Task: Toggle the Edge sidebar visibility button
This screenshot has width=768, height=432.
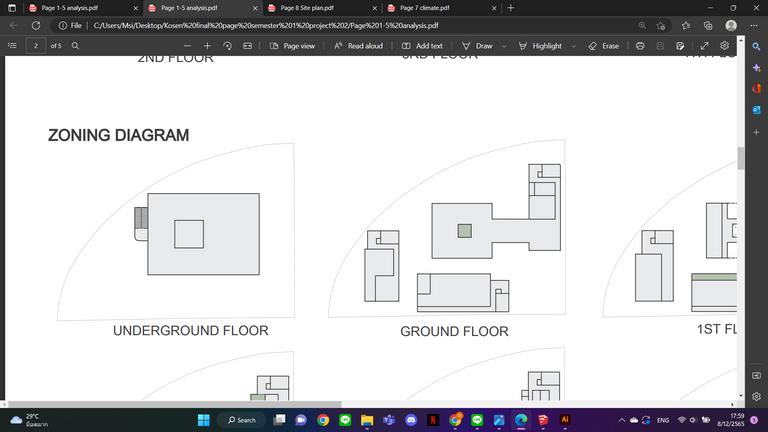Action: 757,375
